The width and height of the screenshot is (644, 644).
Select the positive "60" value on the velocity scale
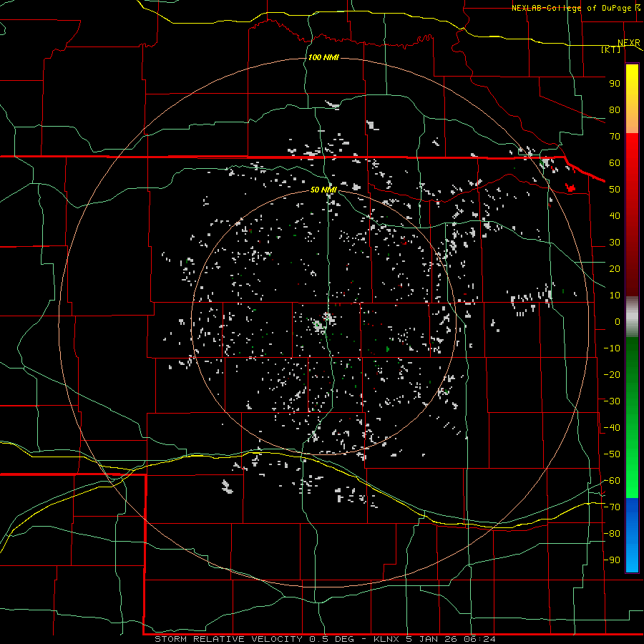click(615, 163)
